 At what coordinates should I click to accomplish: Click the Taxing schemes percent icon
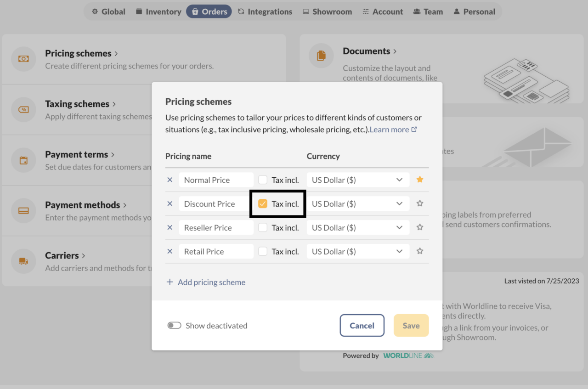point(23,110)
